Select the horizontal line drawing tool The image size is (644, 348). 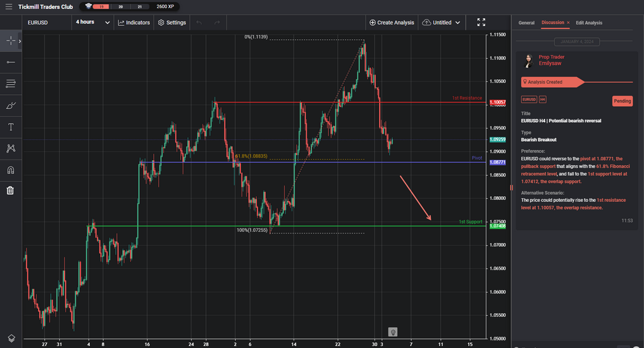[x=11, y=62]
